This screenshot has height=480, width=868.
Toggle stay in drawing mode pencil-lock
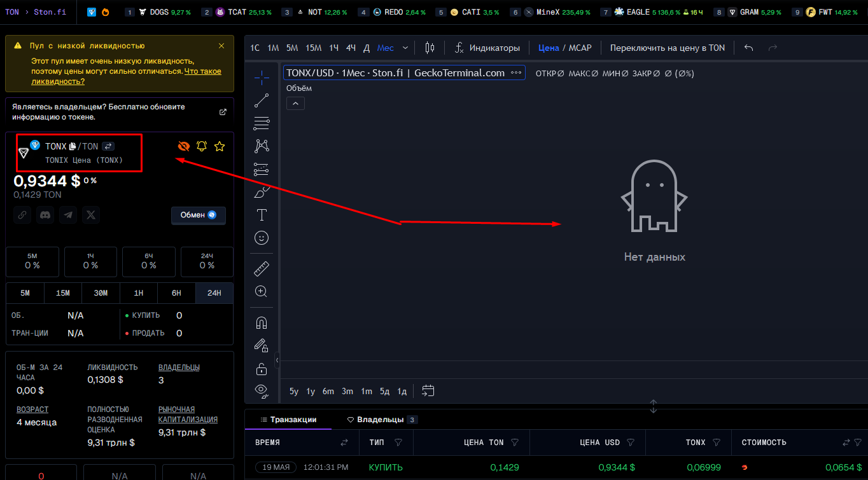[x=262, y=345]
